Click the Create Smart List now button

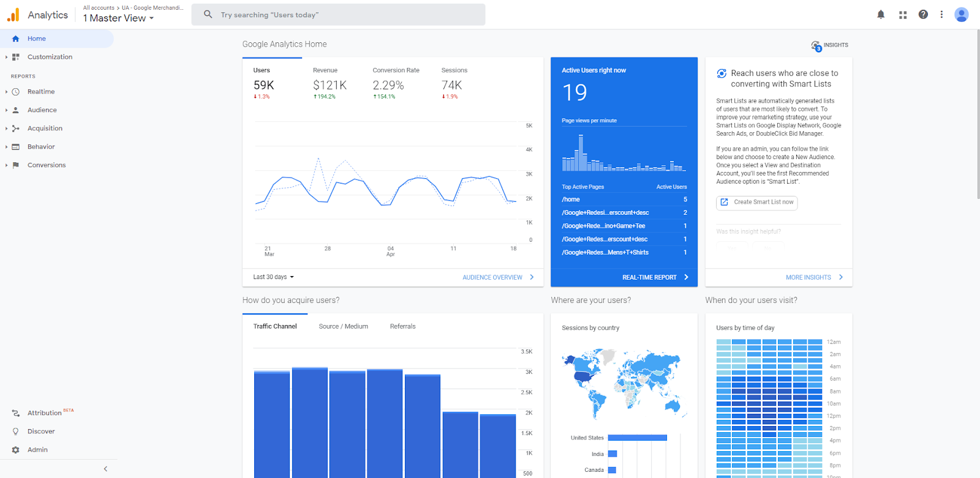(x=757, y=203)
